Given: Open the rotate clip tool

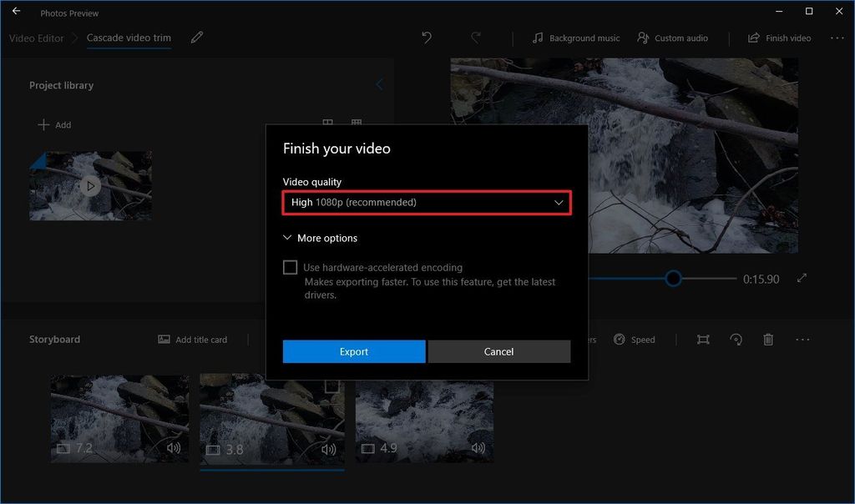Looking at the screenshot, I should pyautogui.click(x=736, y=340).
